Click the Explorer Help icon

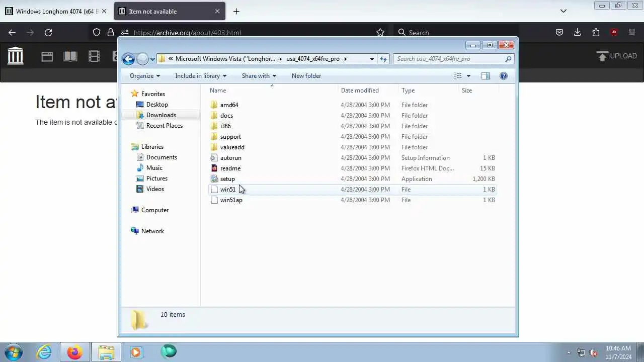(x=504, y=76)
